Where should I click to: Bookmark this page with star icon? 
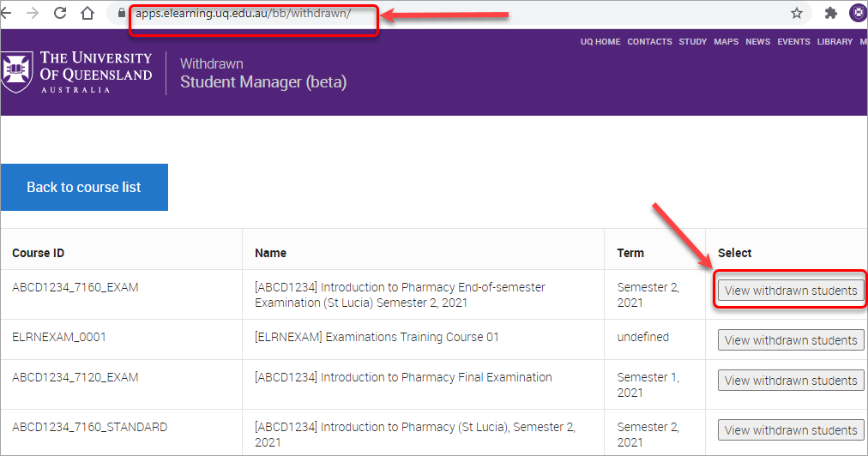click(x=797, y=13)
